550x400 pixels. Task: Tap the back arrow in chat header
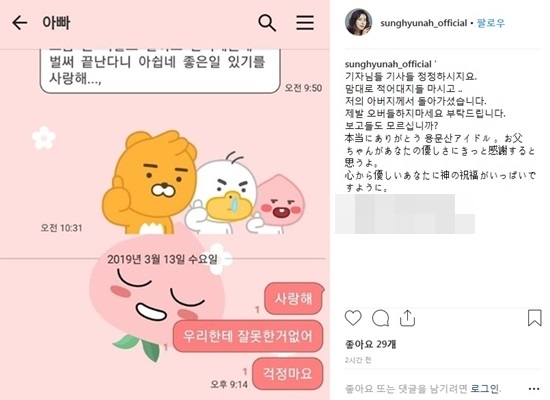pos(20,23)
